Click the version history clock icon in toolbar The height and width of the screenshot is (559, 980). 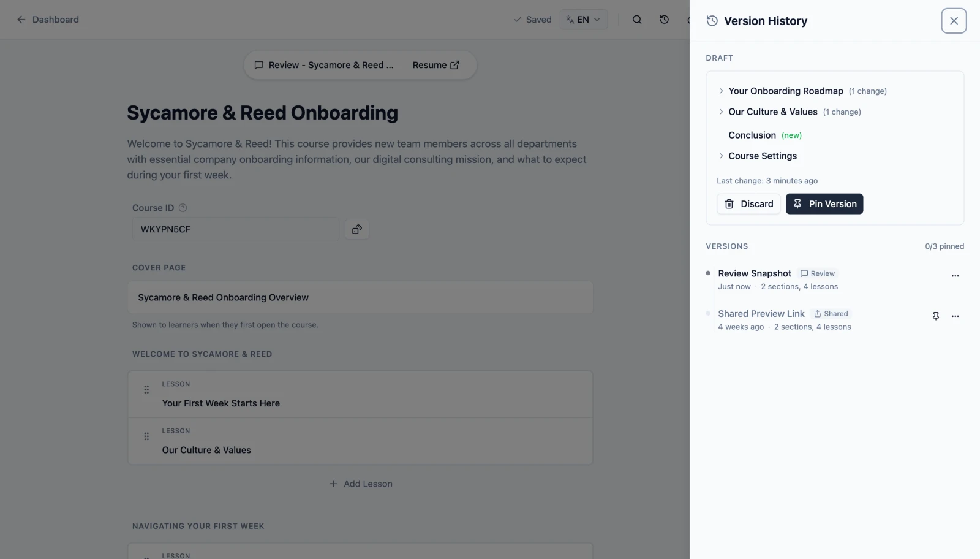tap(664, 20)
